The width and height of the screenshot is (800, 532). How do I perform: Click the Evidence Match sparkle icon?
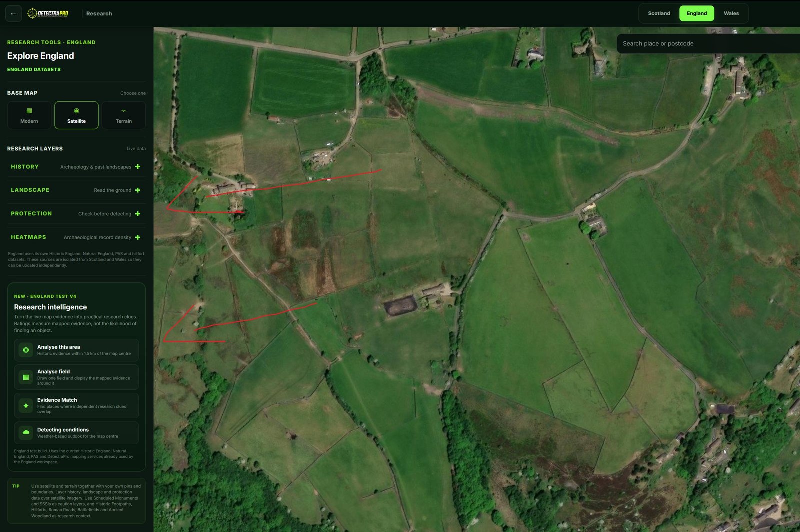pos(26,406)
